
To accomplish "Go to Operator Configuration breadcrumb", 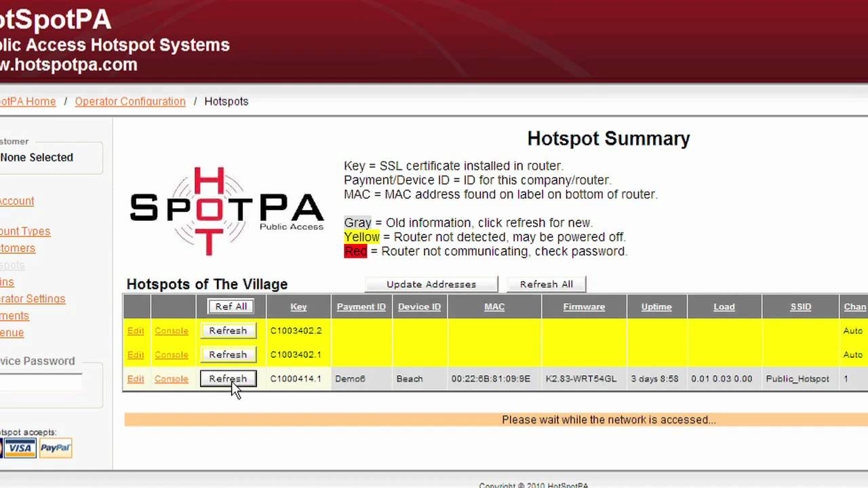I will [130, 101].
